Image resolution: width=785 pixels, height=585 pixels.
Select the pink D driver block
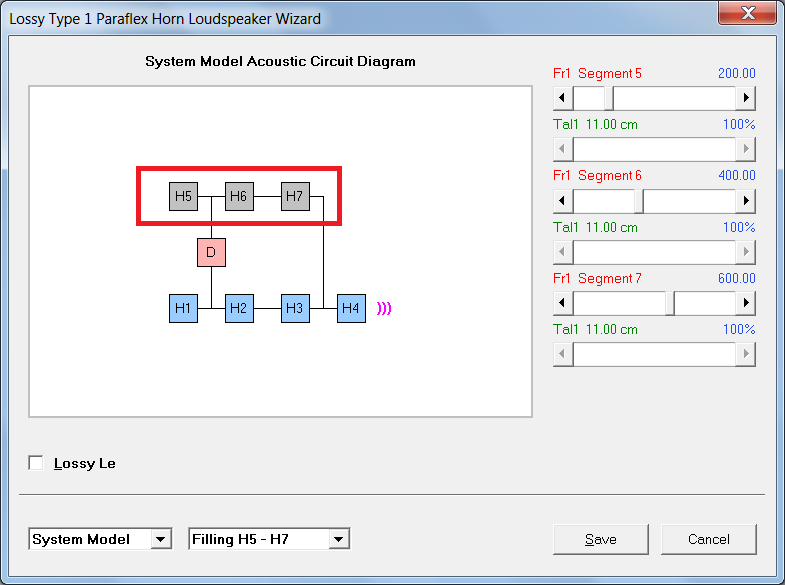pos(211,252)
